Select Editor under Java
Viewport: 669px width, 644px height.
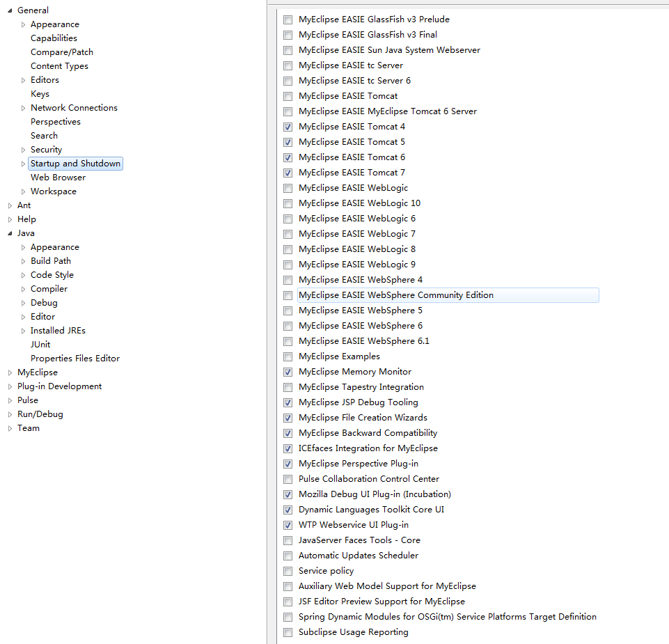pos(42,317)
